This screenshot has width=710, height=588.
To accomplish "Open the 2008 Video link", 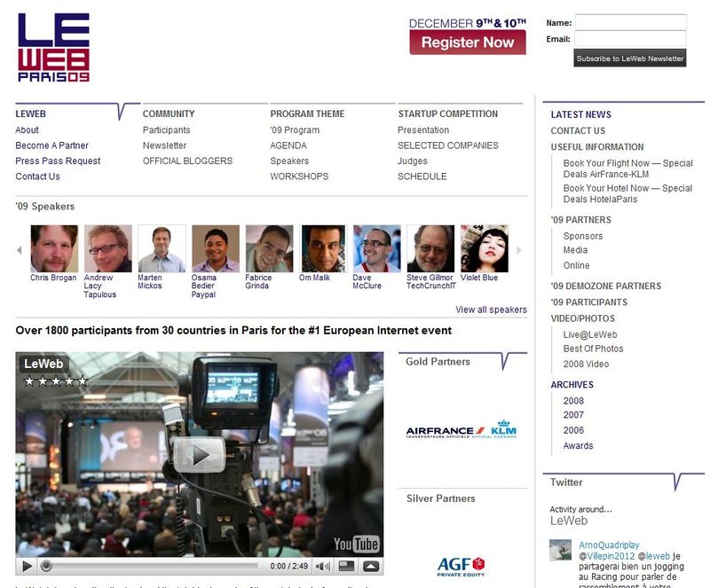I will 586,364.
